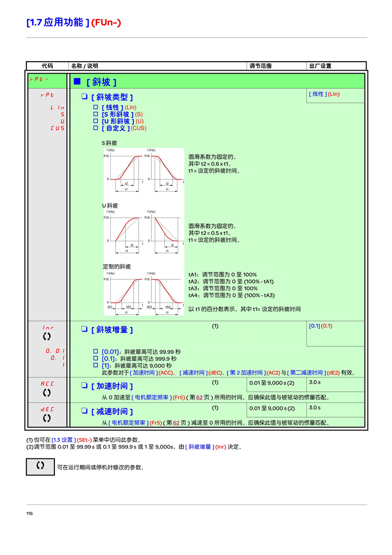This screenshot has height=555, width=392.
Task: Click the 定制的斜坡 label
Action: point(117,267)
